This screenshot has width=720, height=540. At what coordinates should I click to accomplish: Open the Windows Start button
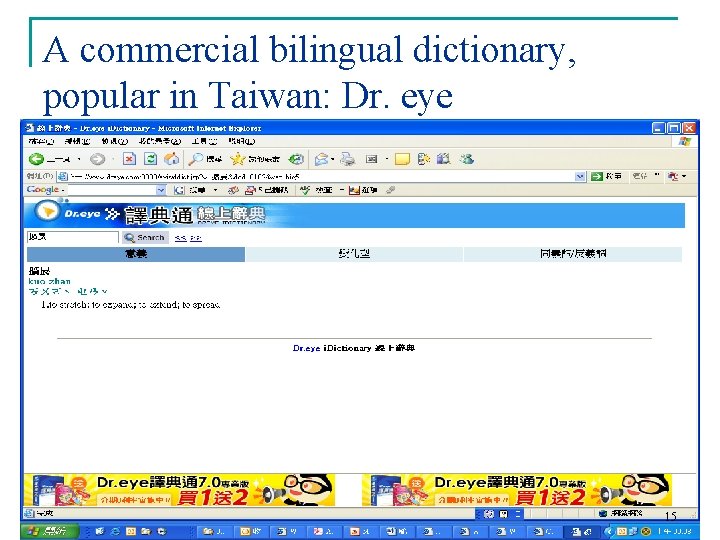coord(50,531)
